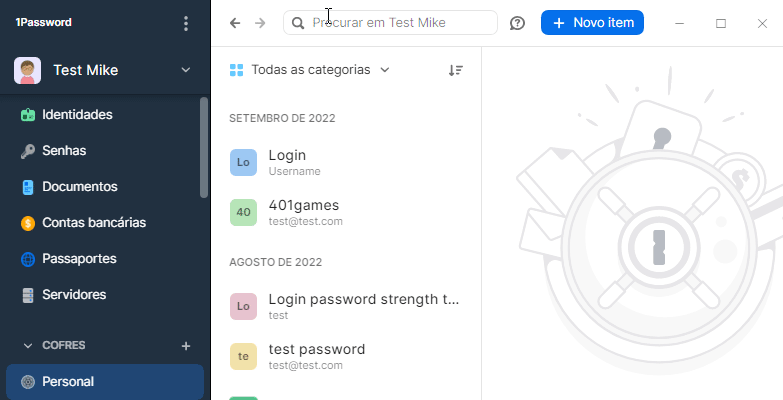Open the help question mark icon
The image size is (783, 400).
point(517,23)
